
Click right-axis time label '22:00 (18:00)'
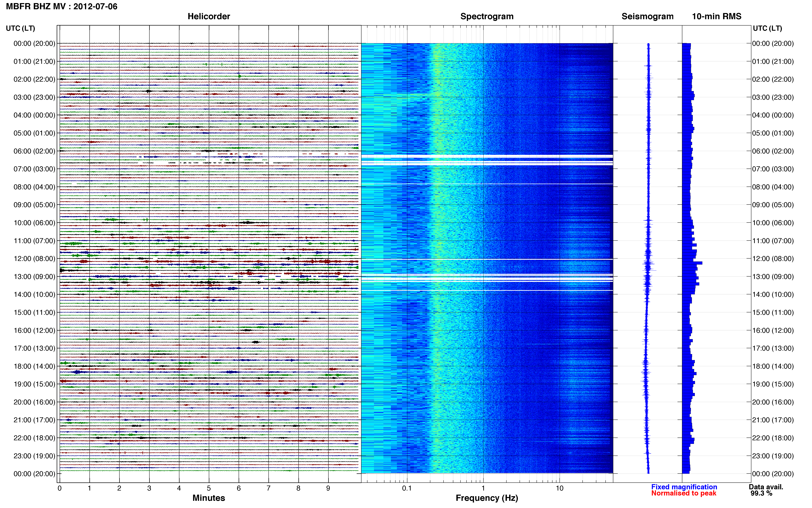[773, 438]
